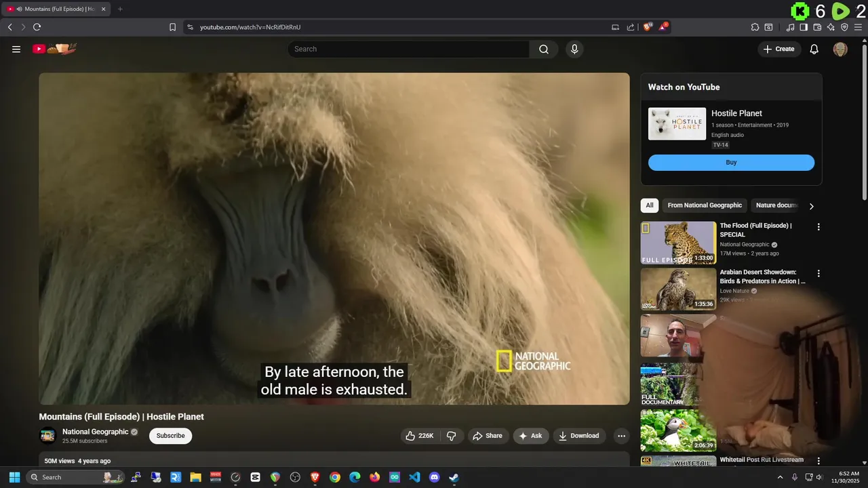Click the Buy button for Hostile Planet
868x488 pixels.
731,163
